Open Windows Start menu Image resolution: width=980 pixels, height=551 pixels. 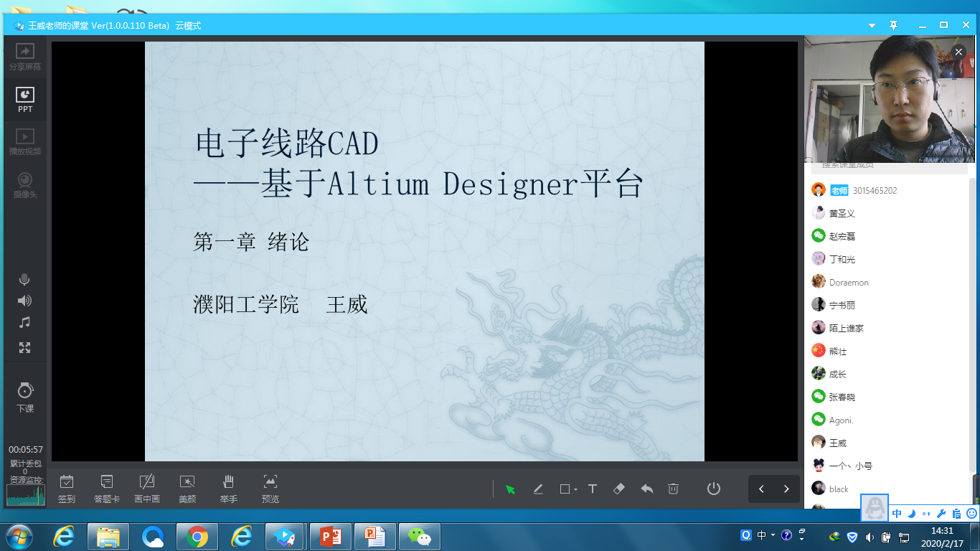[19, 536]
